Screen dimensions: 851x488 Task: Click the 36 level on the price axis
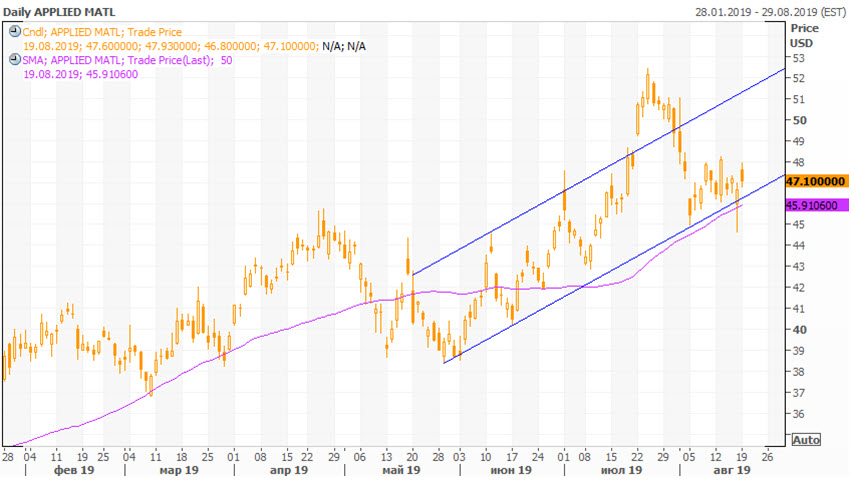[798, 414]
